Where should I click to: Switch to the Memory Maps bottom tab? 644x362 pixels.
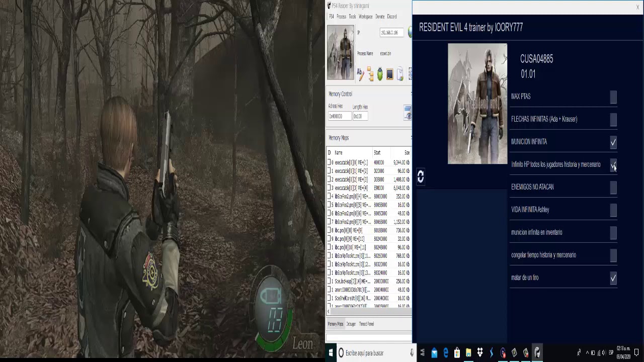point(336,324)
